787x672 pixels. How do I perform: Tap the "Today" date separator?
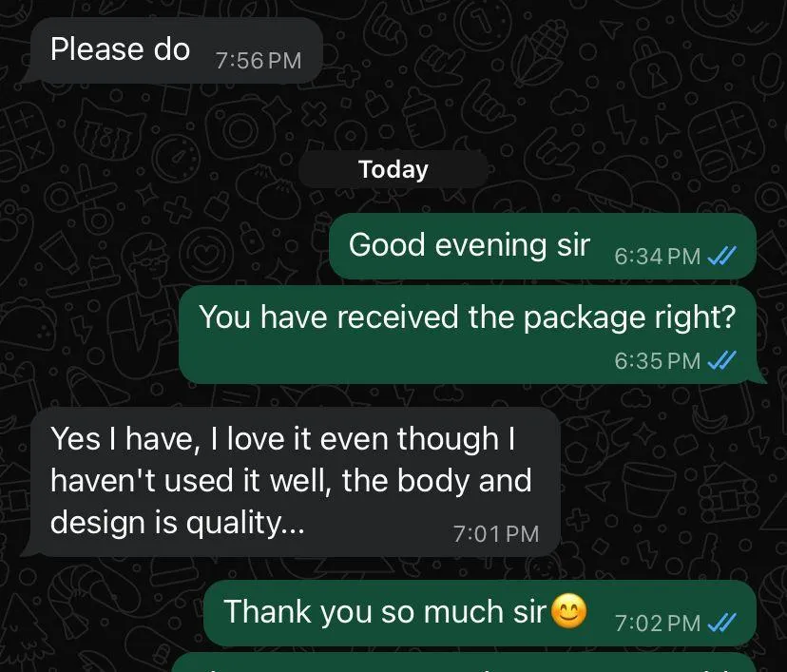393,169
